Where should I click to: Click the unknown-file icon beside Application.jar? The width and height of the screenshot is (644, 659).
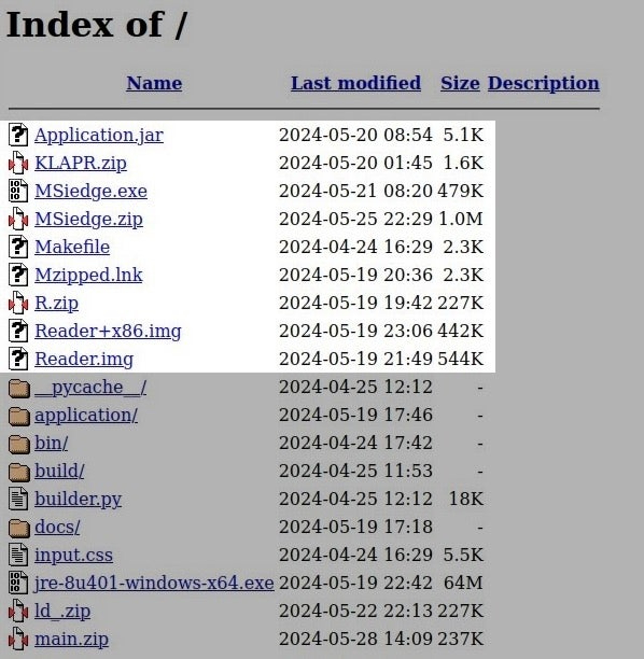[x=18, y=135]
